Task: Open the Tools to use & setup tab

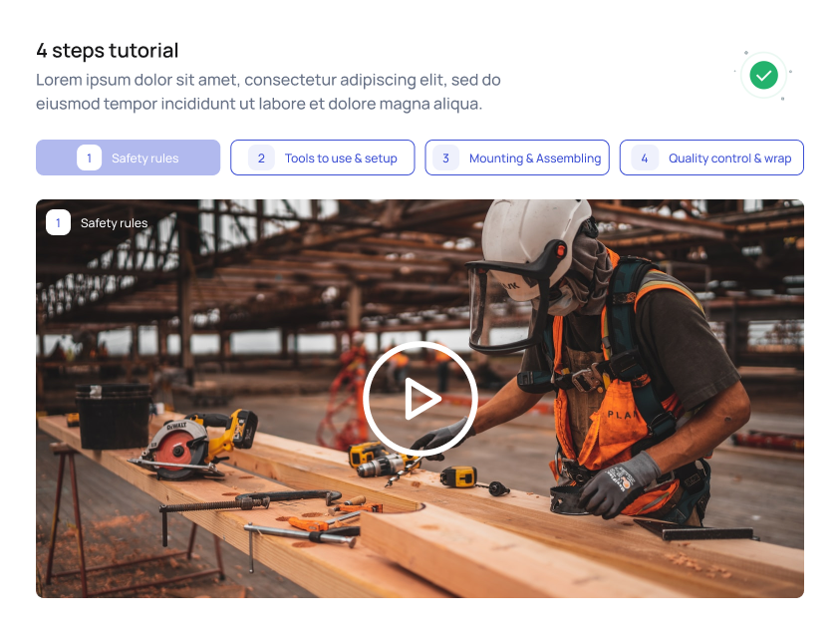Action: (x=323, y=158)
